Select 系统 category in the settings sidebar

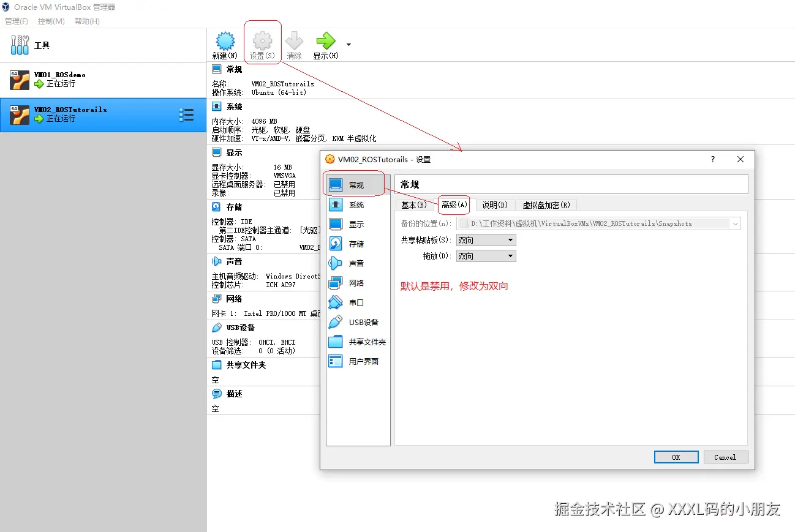pyautogui.click(x=358, y=204)
